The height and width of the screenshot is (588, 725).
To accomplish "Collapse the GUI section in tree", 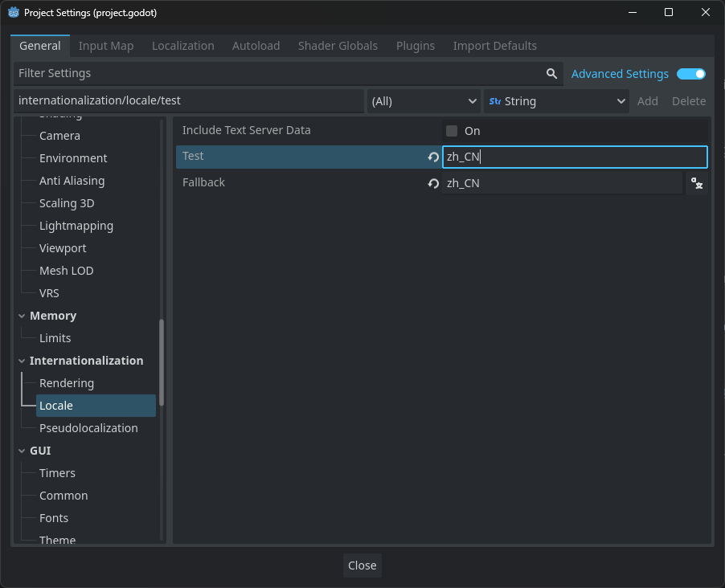I will point(22,451).
